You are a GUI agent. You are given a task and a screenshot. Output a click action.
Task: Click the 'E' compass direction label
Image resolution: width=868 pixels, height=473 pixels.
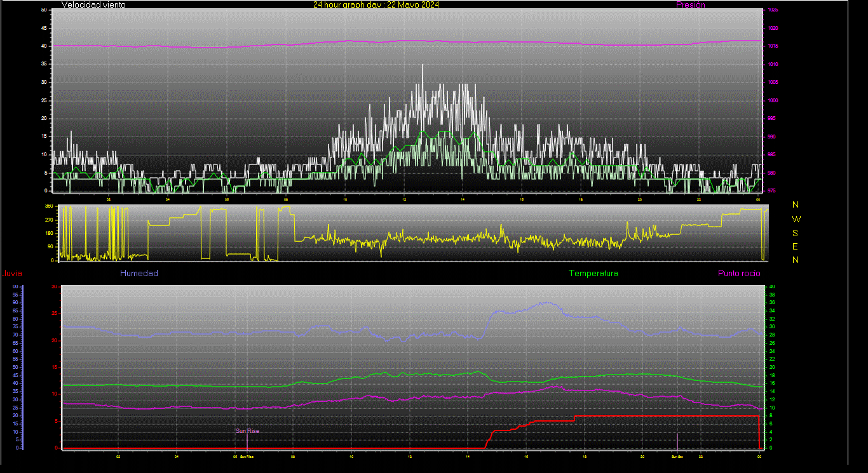point(796,246)
